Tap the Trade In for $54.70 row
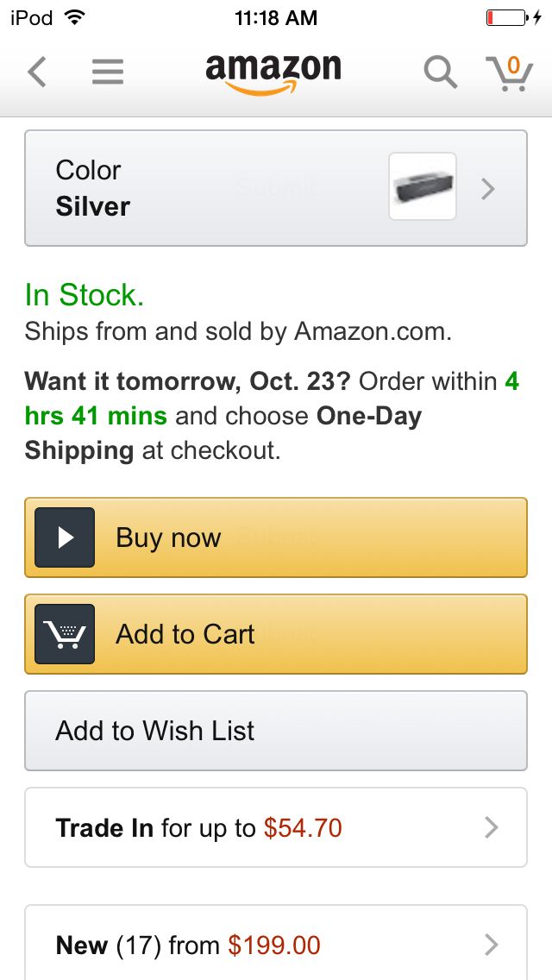The image size is (552, 980). (x=259, y=827)
